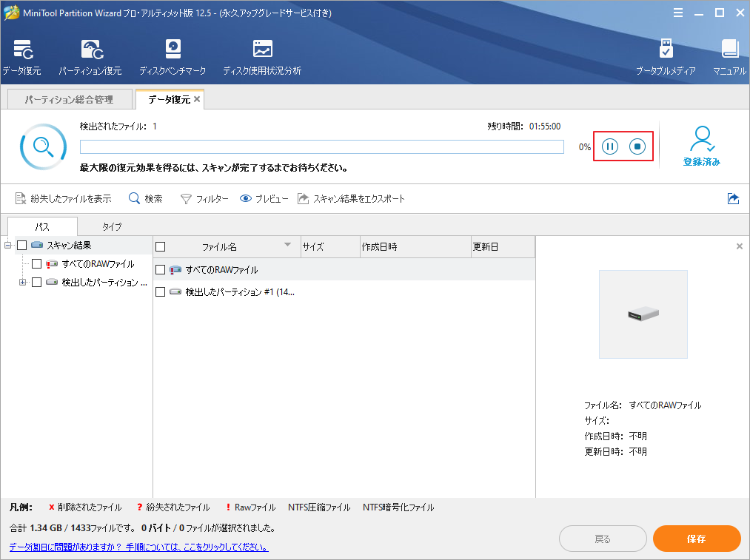
Task: Sort by 作成日時 column
Action: pyautogui.click(x=415, y=247)
